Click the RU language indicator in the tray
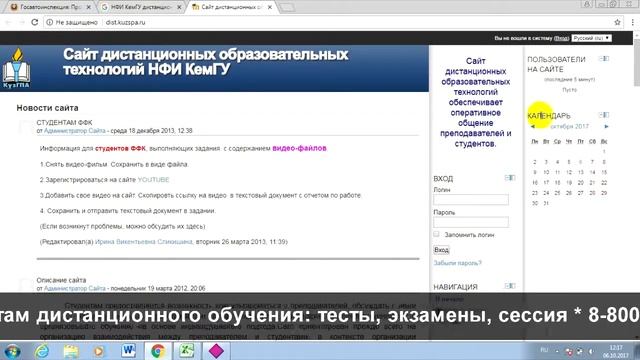This screenshot has height=360, width=640. (x=544, y=350)
